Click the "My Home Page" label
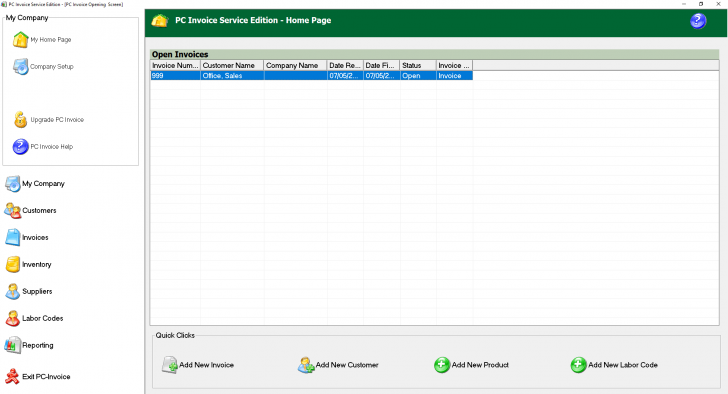The height and width of the screenshot is (394, 728). tap(51, 40)
